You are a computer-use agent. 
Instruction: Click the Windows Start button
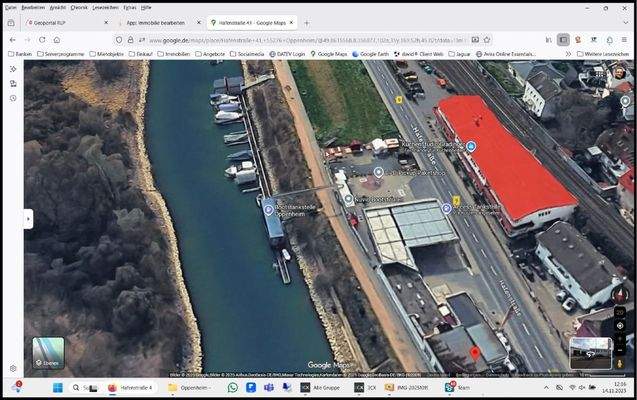tap(57, 387)
